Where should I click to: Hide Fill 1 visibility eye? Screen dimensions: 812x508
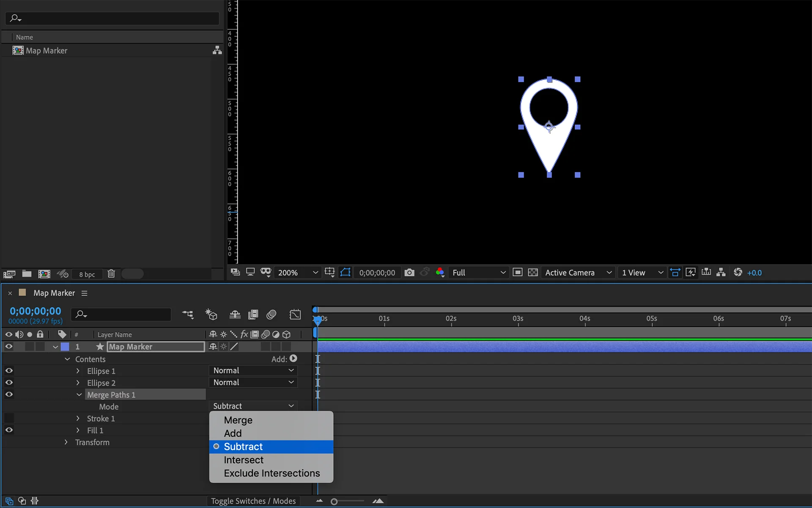click(9, 430)
